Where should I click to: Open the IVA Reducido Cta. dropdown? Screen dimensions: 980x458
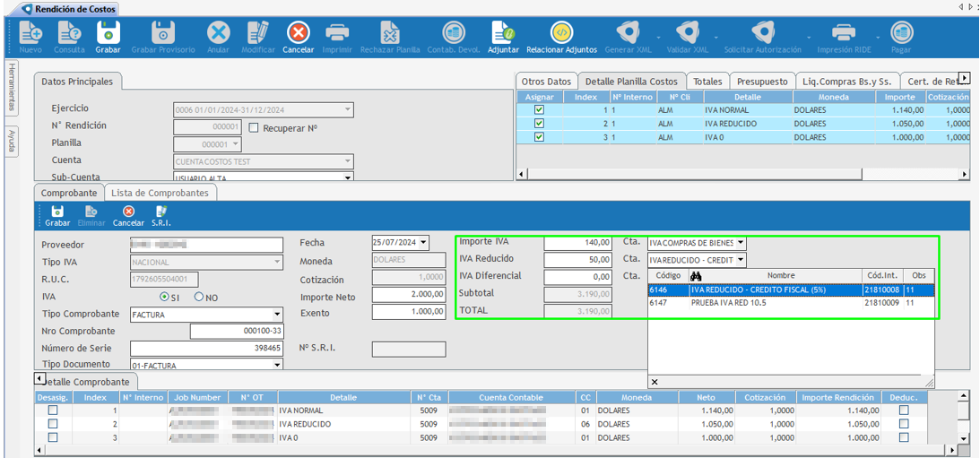(x=741, y=259)
